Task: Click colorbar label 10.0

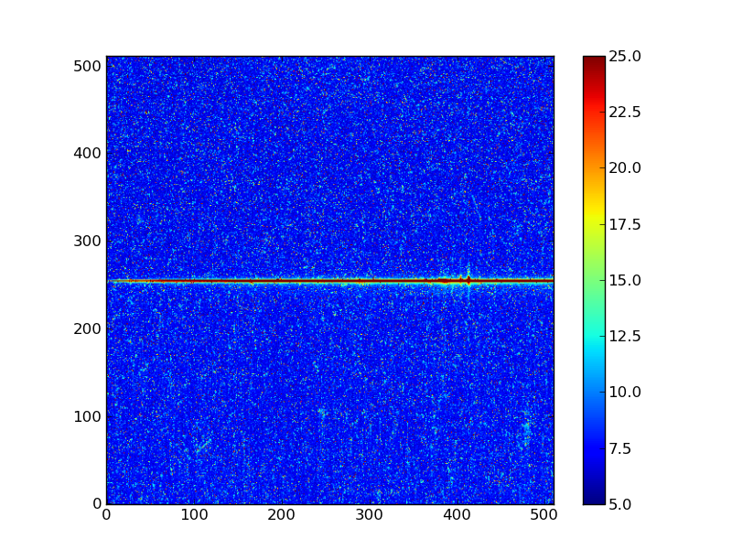Action: (625, 393)
